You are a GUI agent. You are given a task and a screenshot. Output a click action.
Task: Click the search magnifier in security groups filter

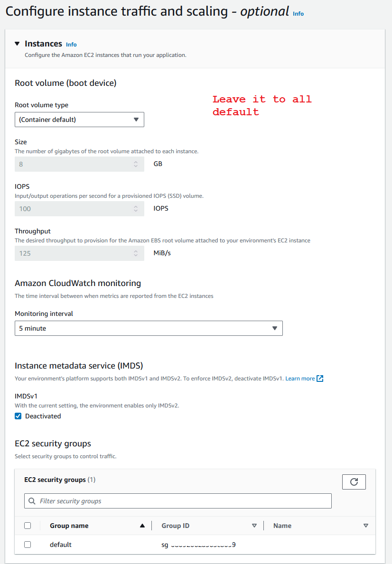32,501
